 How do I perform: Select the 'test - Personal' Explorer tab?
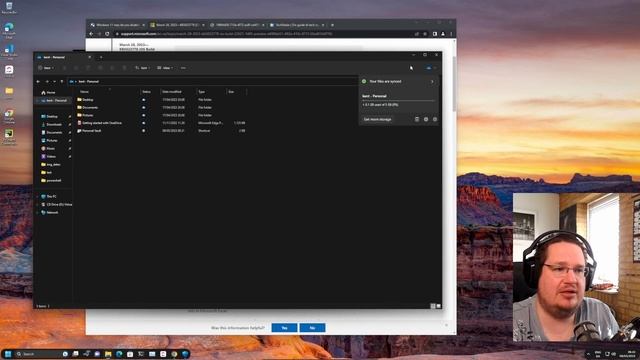tap(63, 57)
